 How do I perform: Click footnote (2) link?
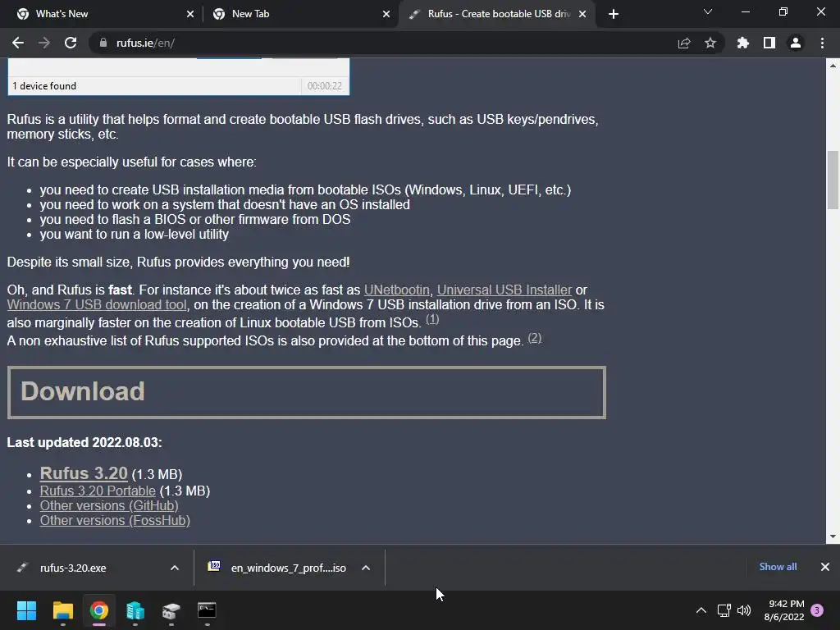tap(535, 337)
